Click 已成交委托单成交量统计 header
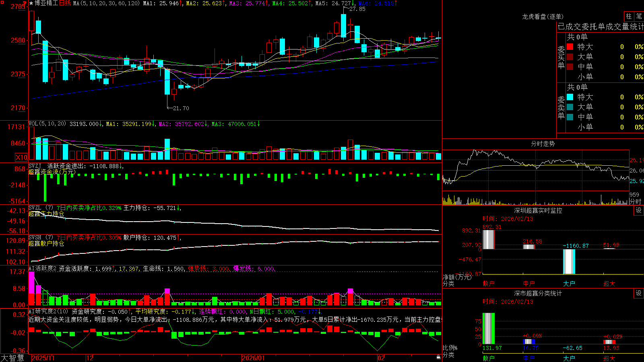The width and height of the screenshot is (644, 362). tap(601, 27)
